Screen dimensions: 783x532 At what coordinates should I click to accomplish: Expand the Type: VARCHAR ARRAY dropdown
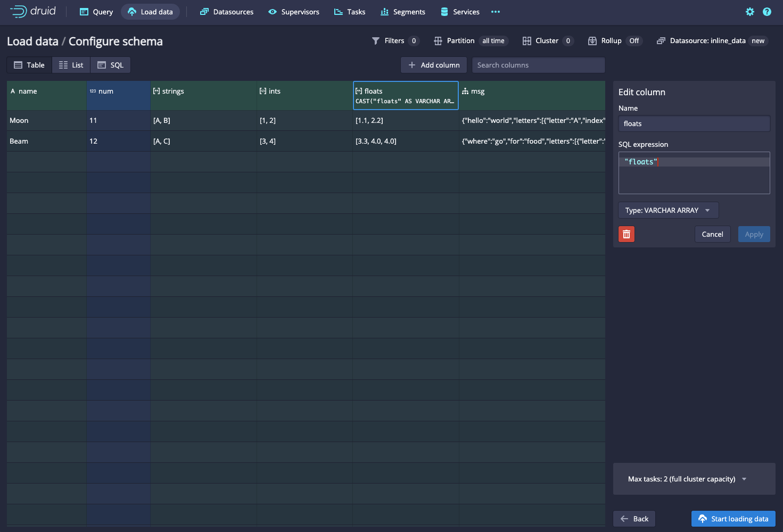click(668, 210)
